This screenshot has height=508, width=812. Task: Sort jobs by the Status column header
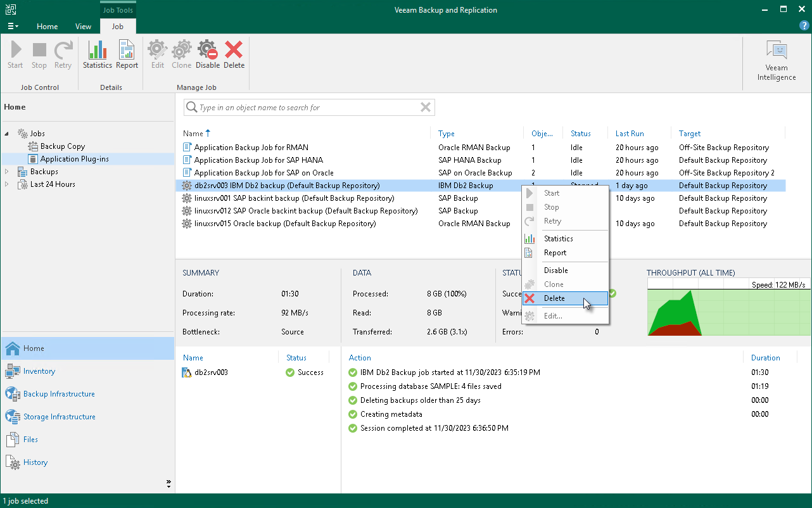pos(580,134)
